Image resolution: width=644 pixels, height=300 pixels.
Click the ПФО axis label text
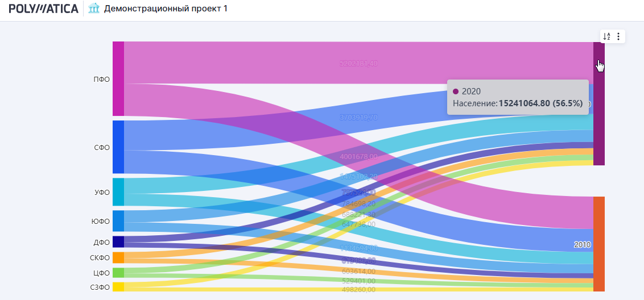click(x=101, y=80)
